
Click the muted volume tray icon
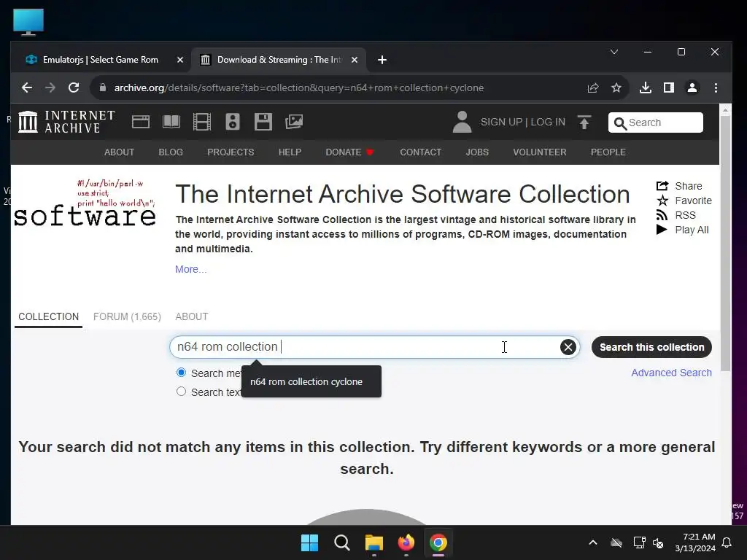pyautogui.click(x=658, y=542)
